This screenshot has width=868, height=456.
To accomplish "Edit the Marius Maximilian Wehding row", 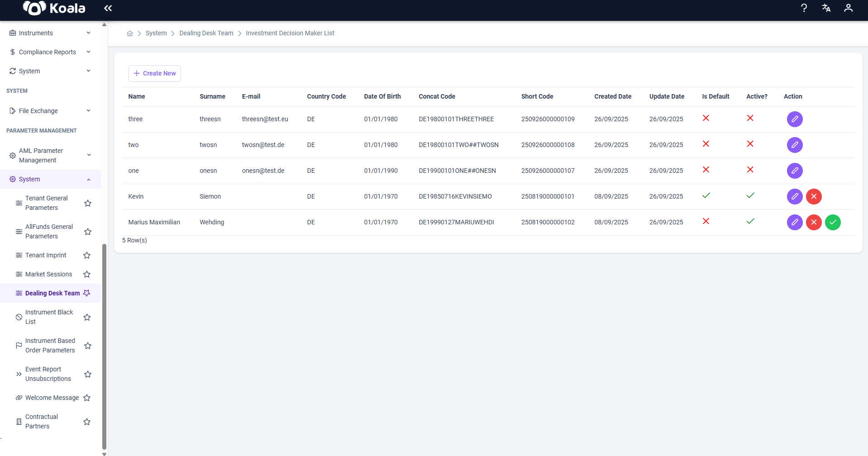I will 795,223.
